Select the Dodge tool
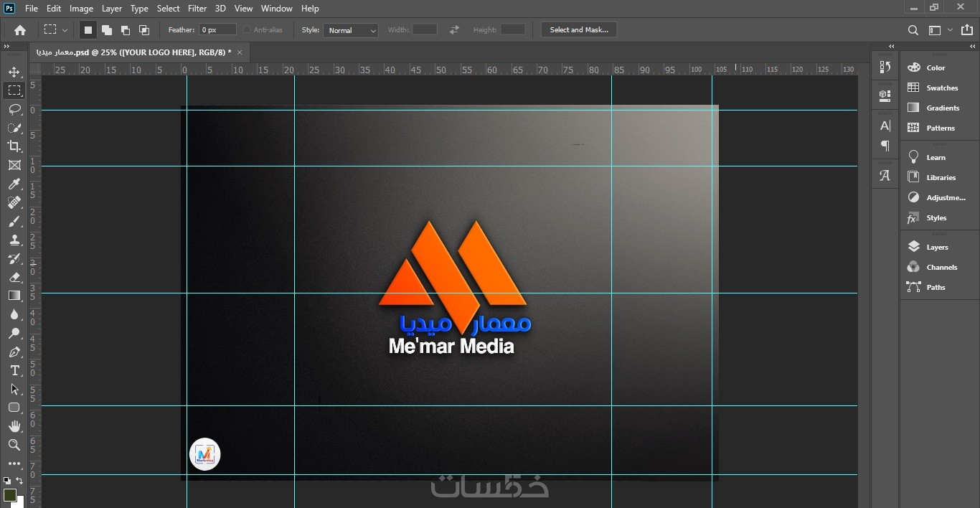Viewport: 980px width, 508px height. 14,333
